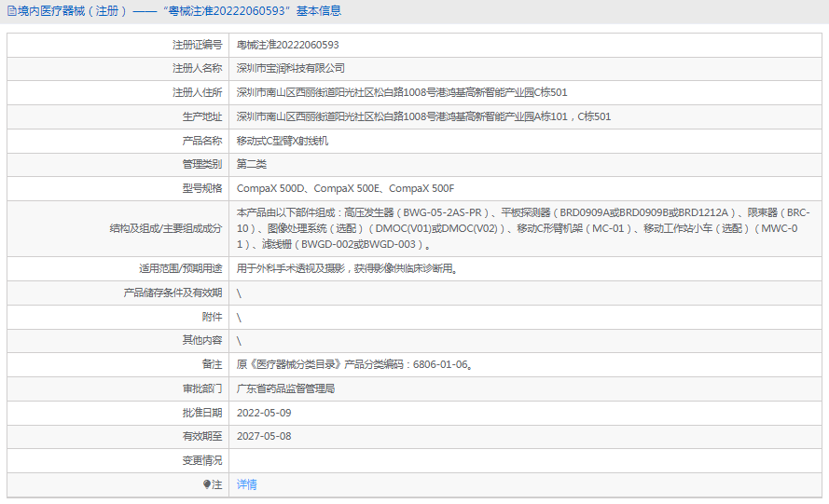The height and width of the screenshot is (504, 829).
Task: Click the 适用范围/预期用途 label
Action: tap(181, 269)
